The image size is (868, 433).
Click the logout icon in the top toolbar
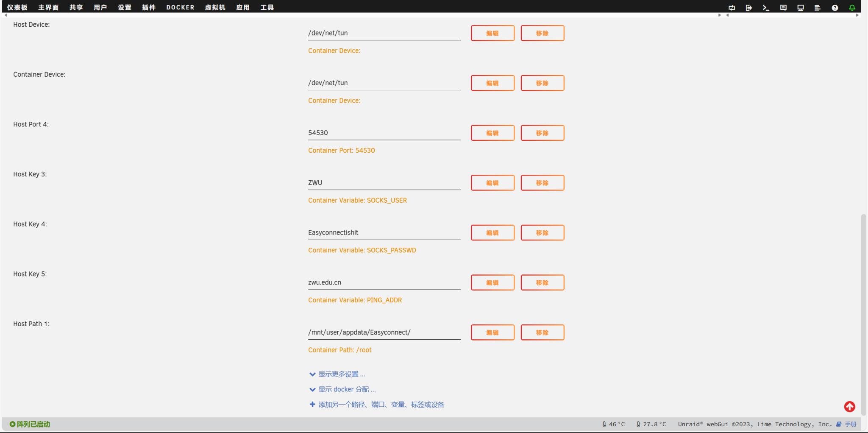pos(749,7)
